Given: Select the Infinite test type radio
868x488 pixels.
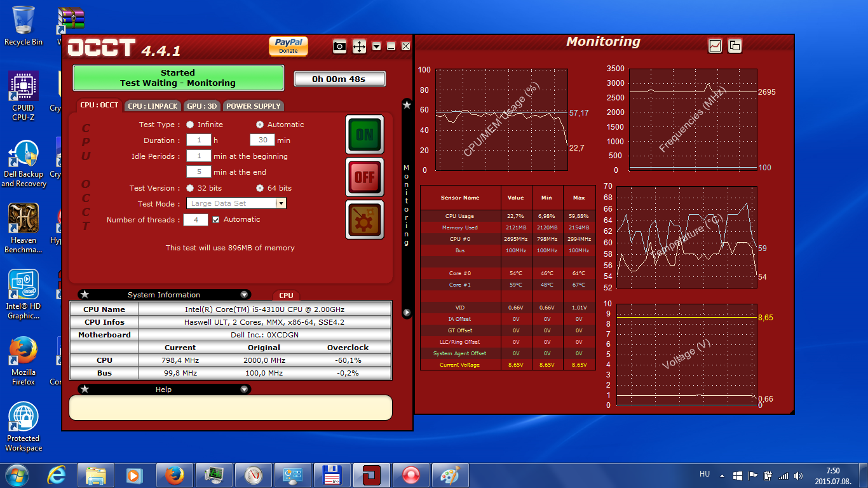Looking at the screenshot, I should pyautogui.click(x=190, y=125).
